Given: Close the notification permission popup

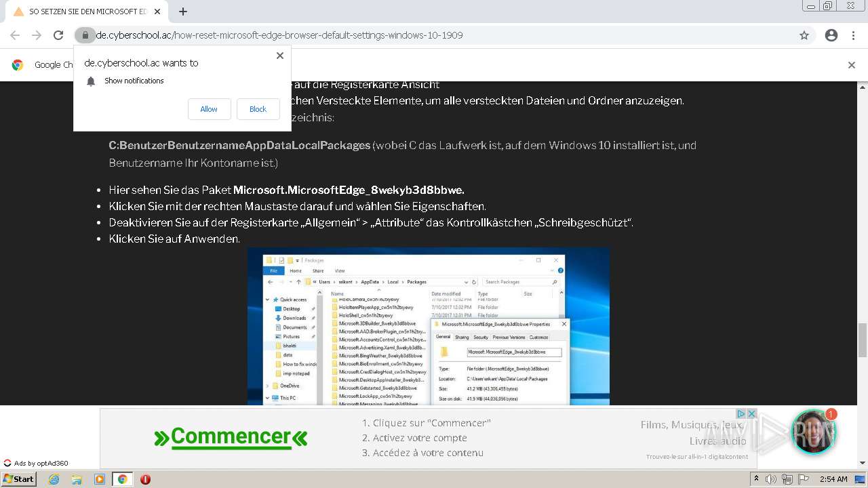Looking at the screenshot, I should pos(279,56).
